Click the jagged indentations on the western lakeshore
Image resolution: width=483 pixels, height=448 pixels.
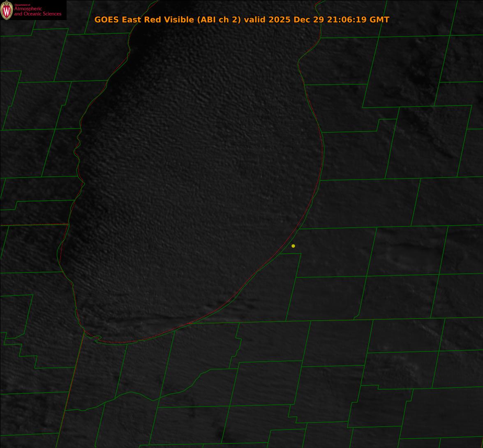tap(77, 148)
